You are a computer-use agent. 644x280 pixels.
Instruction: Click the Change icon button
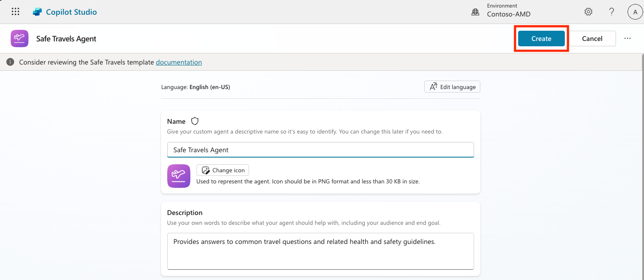pyautogui.click(x=223, y=170)
